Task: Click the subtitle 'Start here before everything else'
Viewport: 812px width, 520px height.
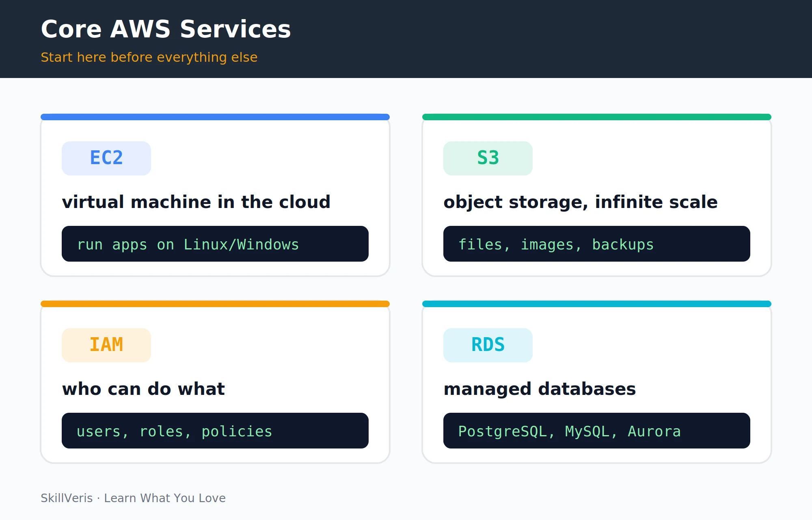Action: tap(149, 57)
